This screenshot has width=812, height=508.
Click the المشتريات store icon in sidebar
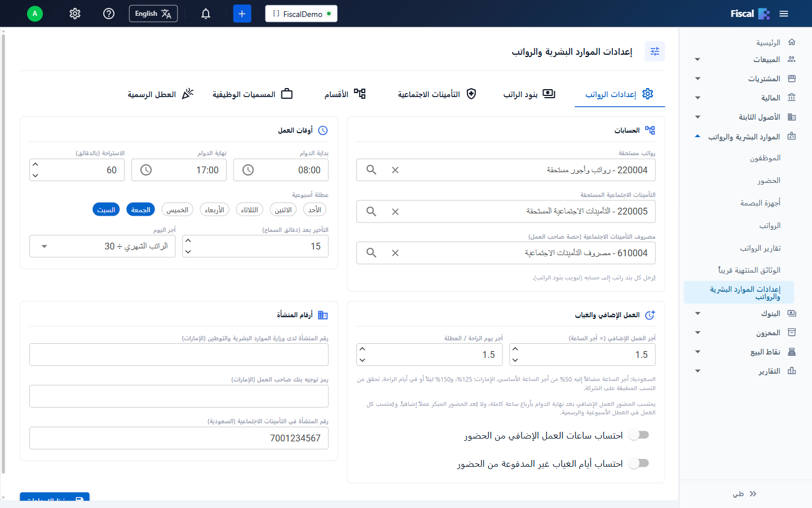pos(792,78)
